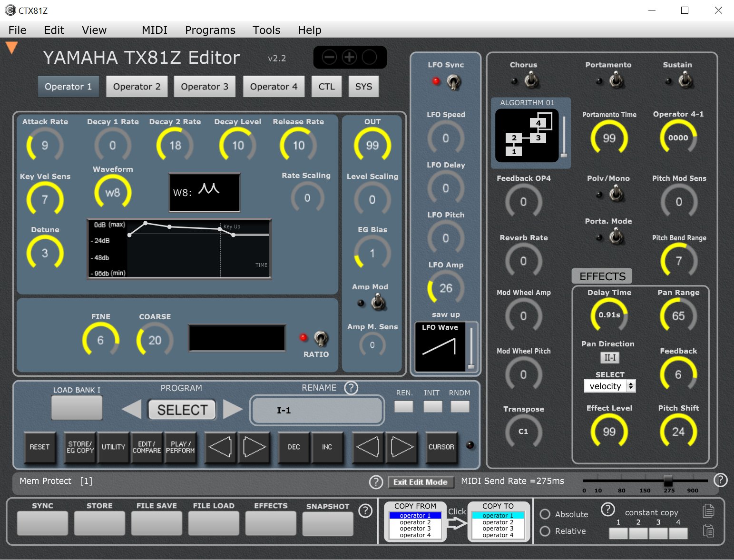The image size is (734, 560).
Task: Choose operator 3 in COPY TO list
Action: tap(498, 529)
